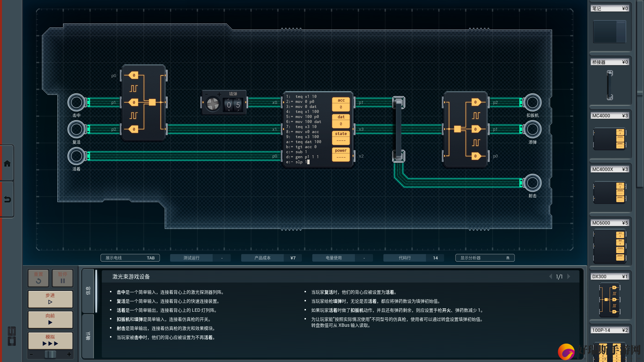
Task: Click the pause (暂停) button
Action: (x=62, y=278)
